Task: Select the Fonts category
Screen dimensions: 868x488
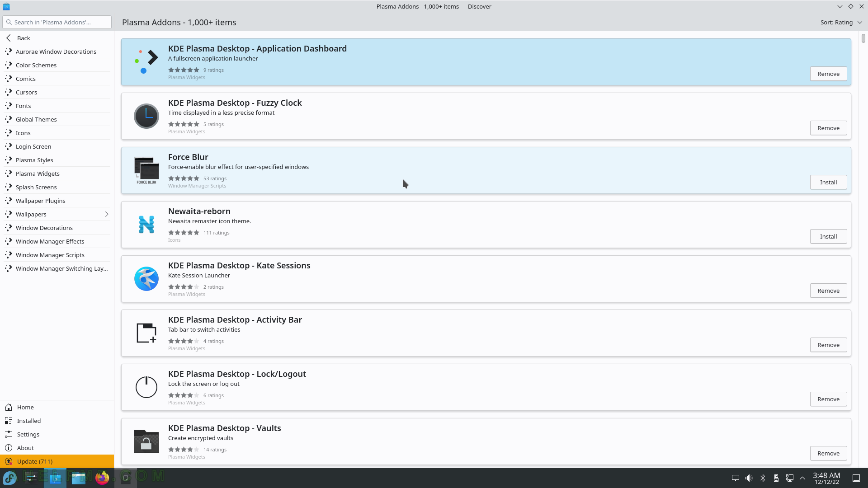Action: [x=57, y=106]
